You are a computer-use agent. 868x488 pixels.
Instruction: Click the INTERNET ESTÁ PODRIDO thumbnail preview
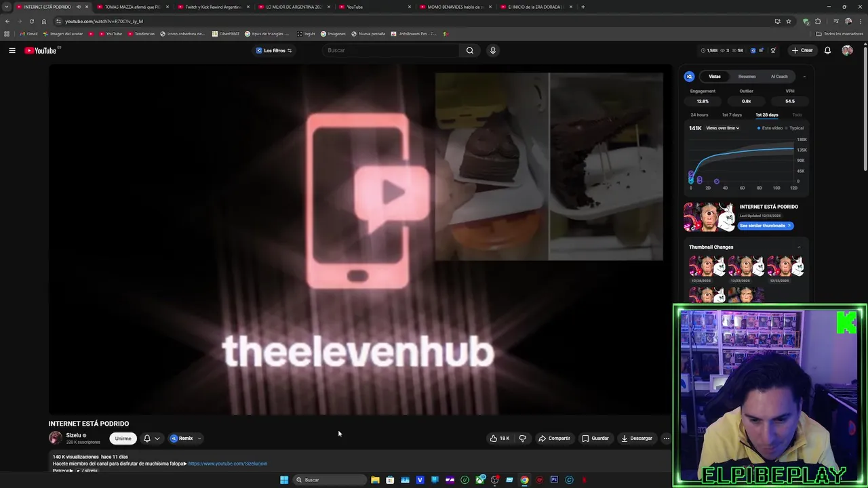[x=709, y=217]
